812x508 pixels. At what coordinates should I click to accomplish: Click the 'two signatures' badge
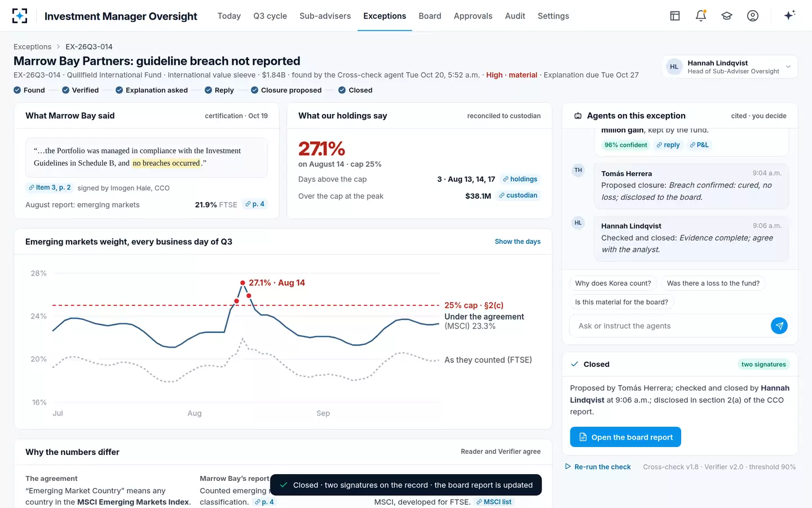(764, 365)
